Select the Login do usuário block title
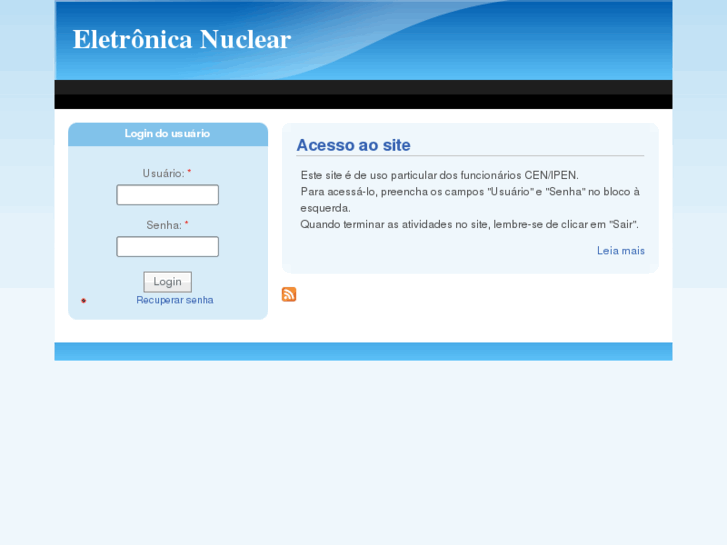 (x=167, y=134)
